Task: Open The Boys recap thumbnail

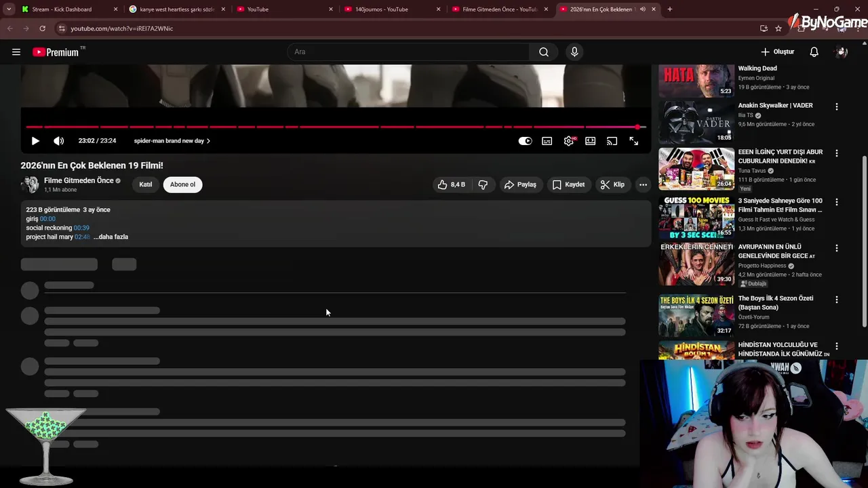Action: tap(696, 315)
